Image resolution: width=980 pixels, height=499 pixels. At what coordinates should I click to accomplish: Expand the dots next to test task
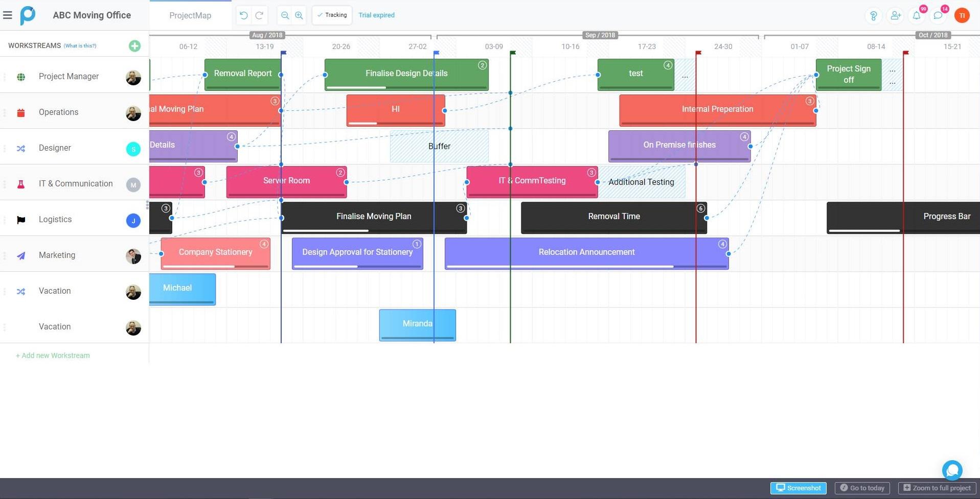(x=685, y=76)
